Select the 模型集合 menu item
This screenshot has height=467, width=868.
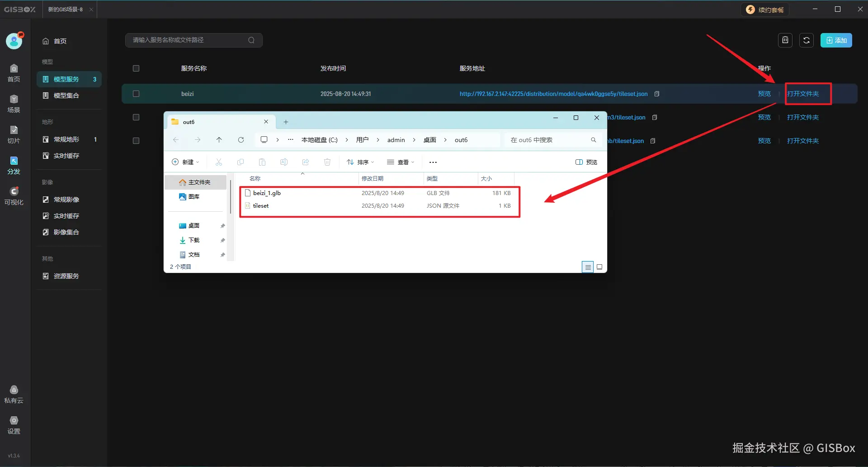[x=69, y=95]
